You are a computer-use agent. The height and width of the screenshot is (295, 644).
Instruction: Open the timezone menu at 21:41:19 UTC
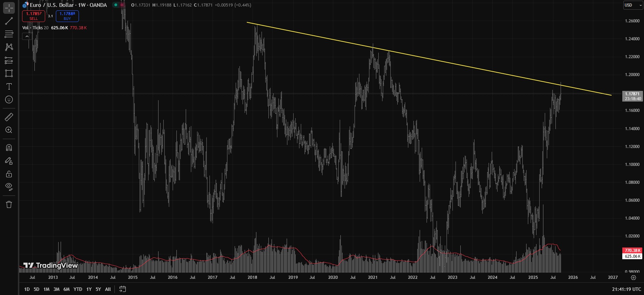click(626, 289)
